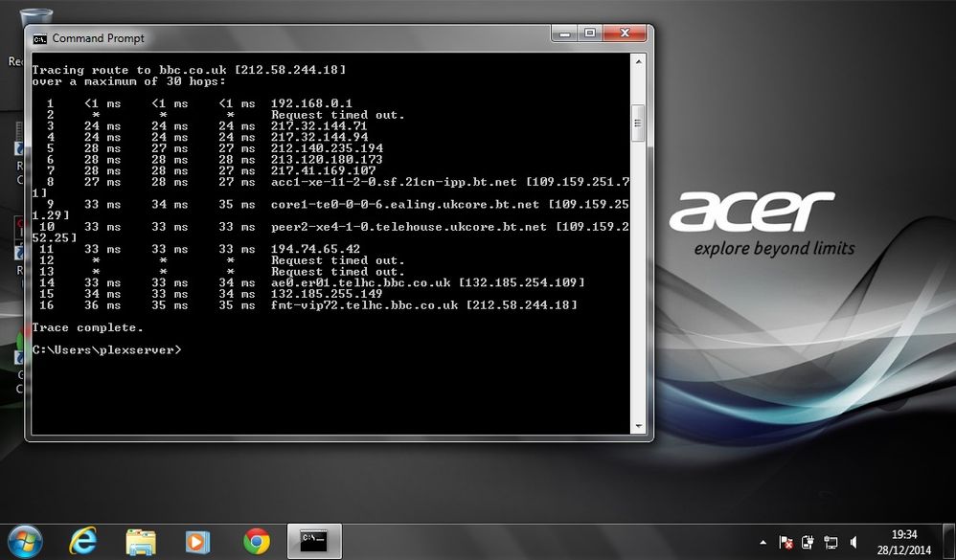956x560 pixels.
Task: Click the hostname fmt-vip72.telhc.bbc.co.uk
Action: [x=365, y=305]
